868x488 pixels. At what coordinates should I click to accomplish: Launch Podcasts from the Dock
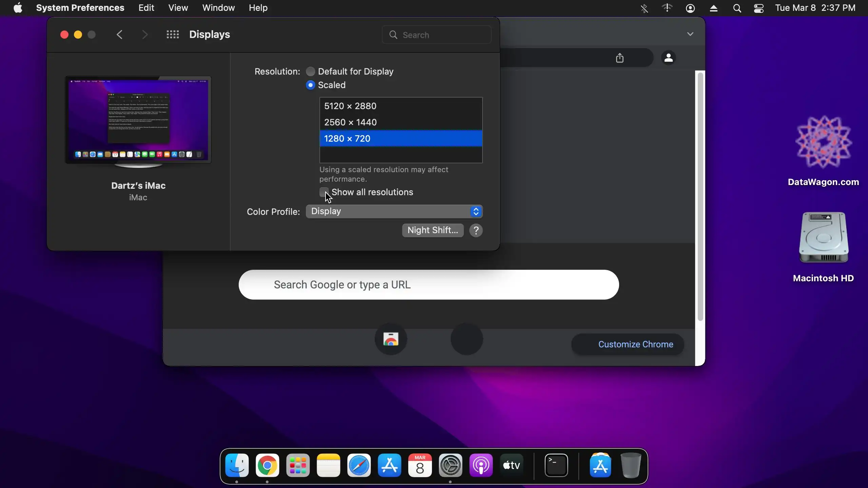pyautogui.click(x=481, y=465)
